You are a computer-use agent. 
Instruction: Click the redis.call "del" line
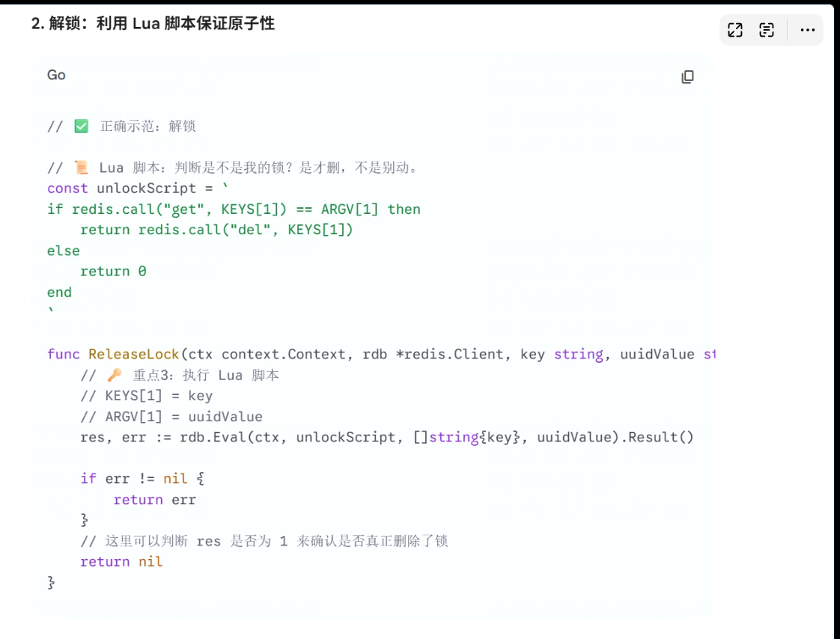pyautogui.click(x=216, y=230)
